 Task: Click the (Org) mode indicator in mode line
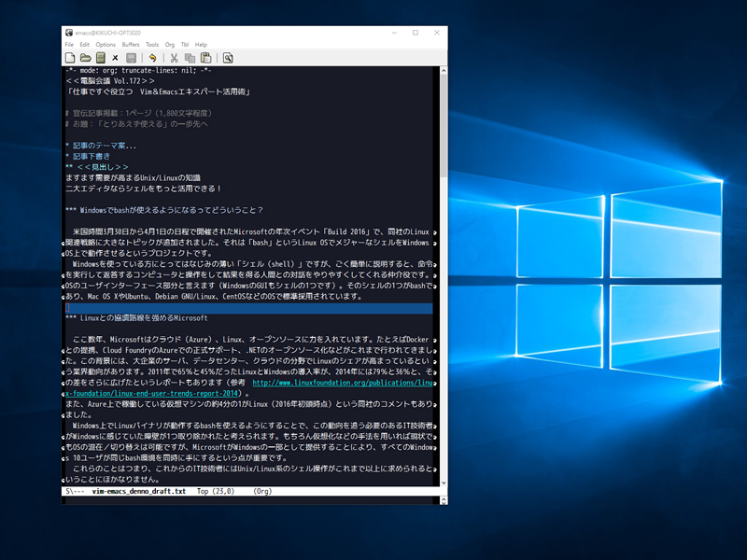(262, 492)
